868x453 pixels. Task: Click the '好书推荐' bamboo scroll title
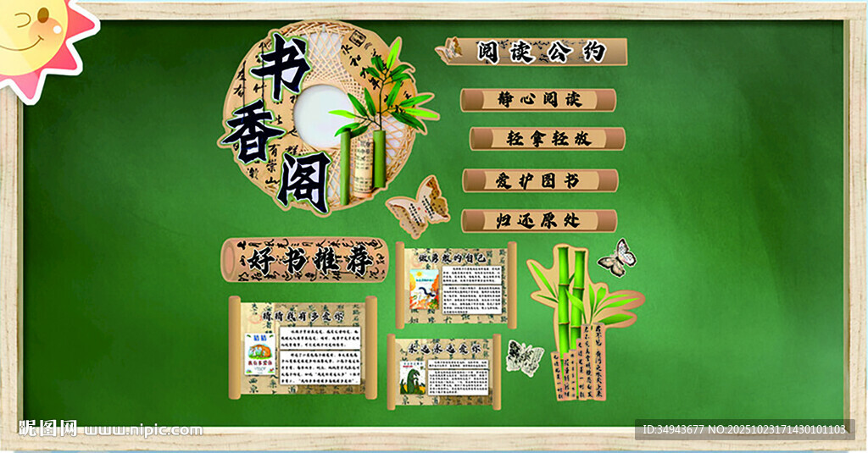click(x=305, y=261)
